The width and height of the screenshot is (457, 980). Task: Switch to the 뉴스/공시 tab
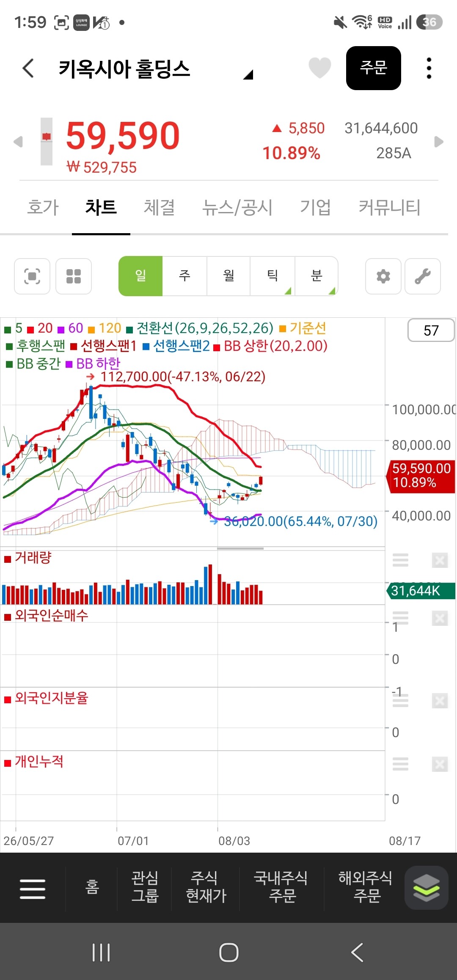[x=237, y=207]
